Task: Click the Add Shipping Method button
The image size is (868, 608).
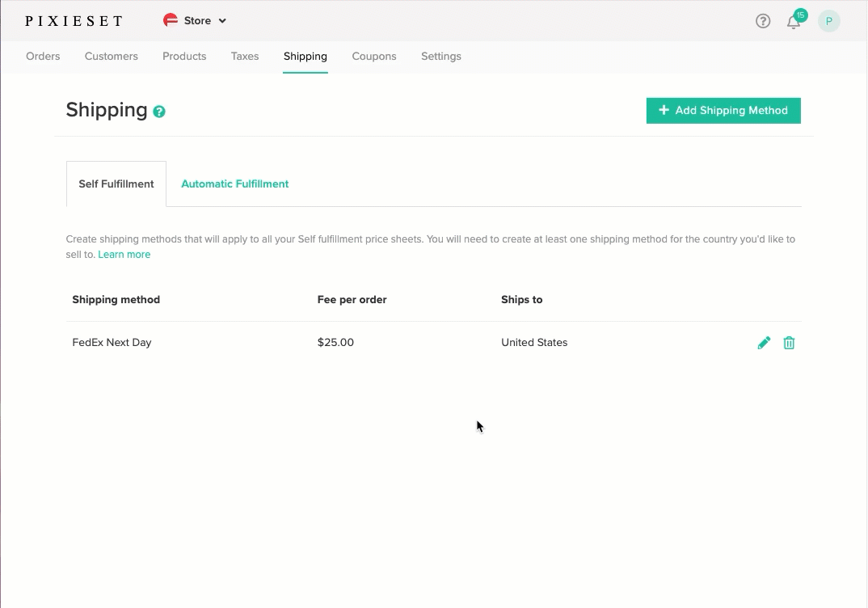Action: tap(723, 110)
